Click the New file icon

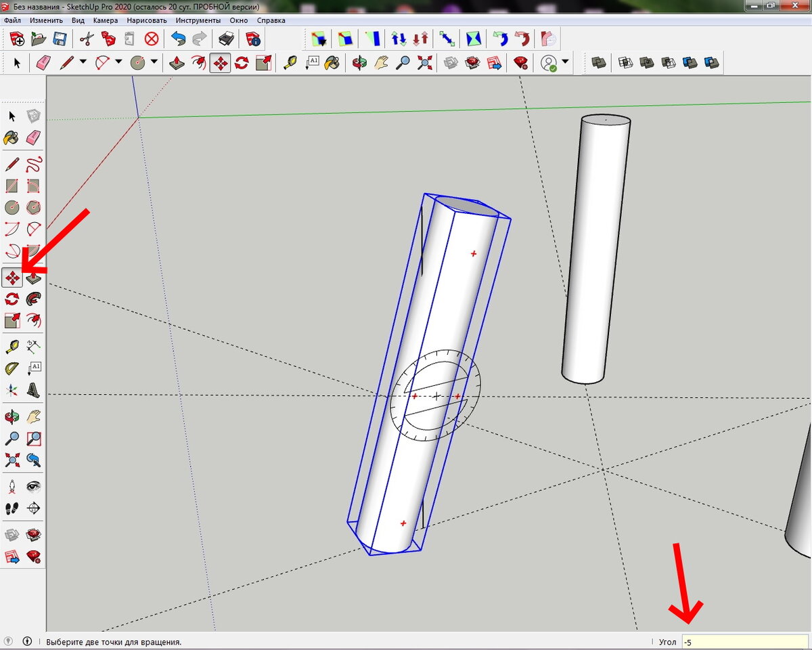tap(17, 38)
